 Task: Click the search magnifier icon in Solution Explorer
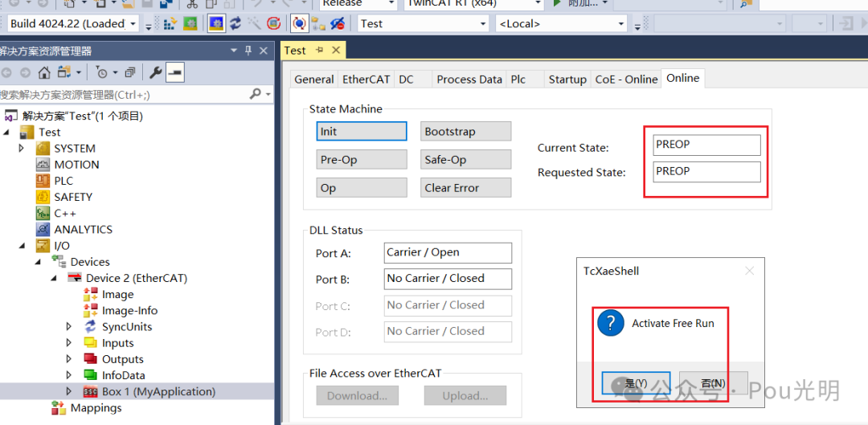click(256, 94)
